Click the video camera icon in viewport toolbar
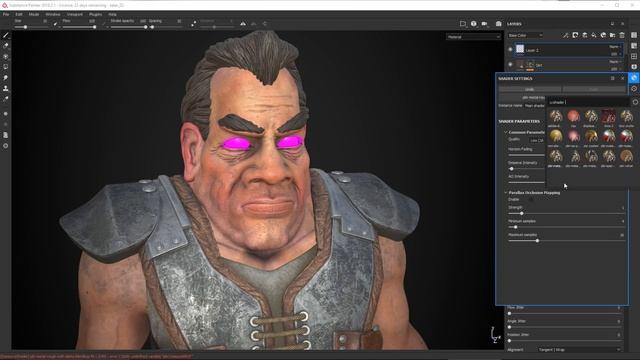 [484, 24]
